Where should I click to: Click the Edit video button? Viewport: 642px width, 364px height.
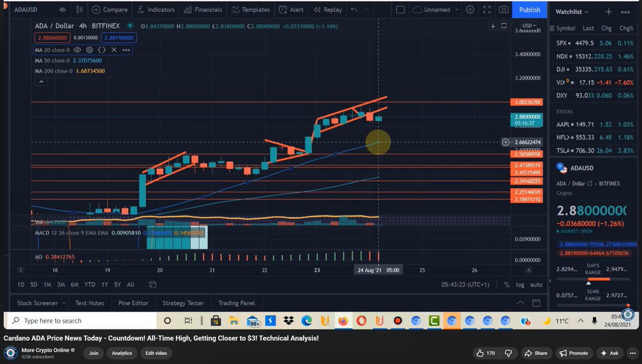pyautogui.click(x=156, y=353)
